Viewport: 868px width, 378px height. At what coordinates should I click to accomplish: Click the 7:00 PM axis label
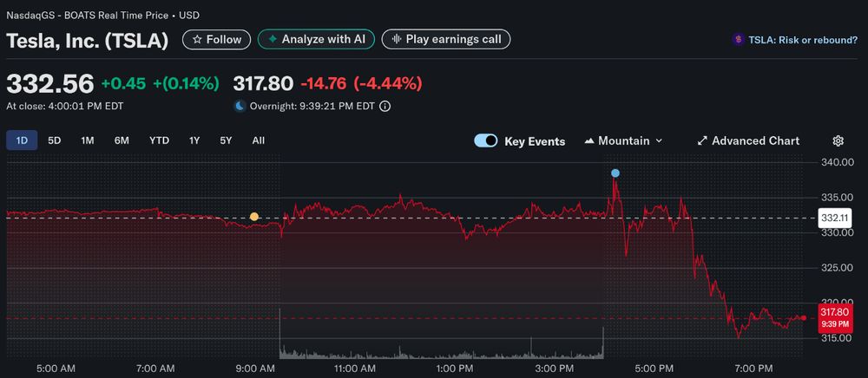pos(753,368)
